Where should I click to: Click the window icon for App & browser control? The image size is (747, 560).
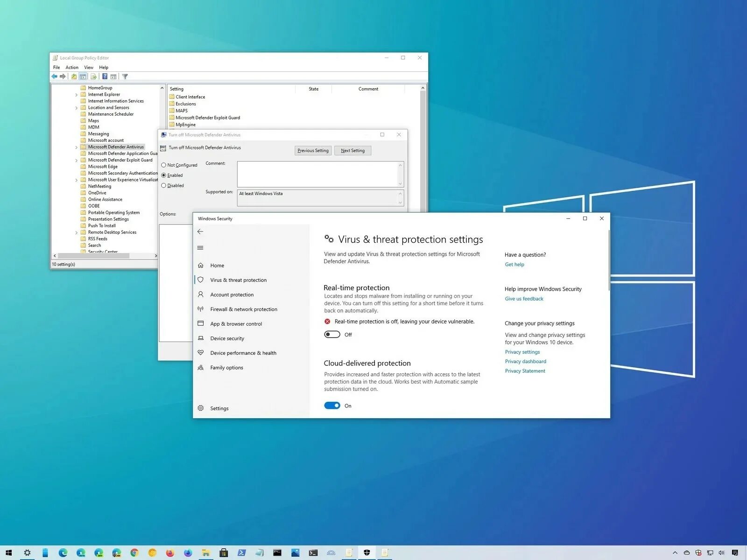[201, 323]
